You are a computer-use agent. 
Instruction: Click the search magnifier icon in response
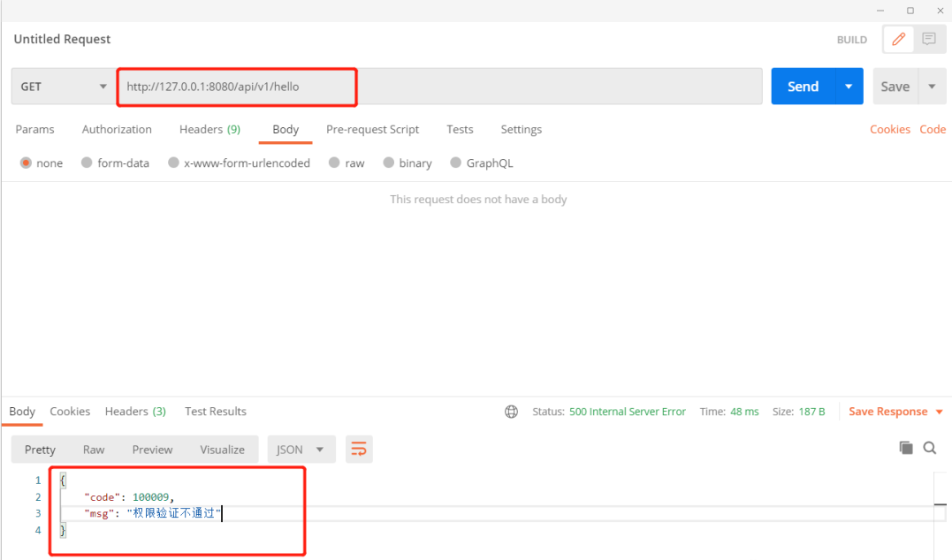[x=930, y=448]
